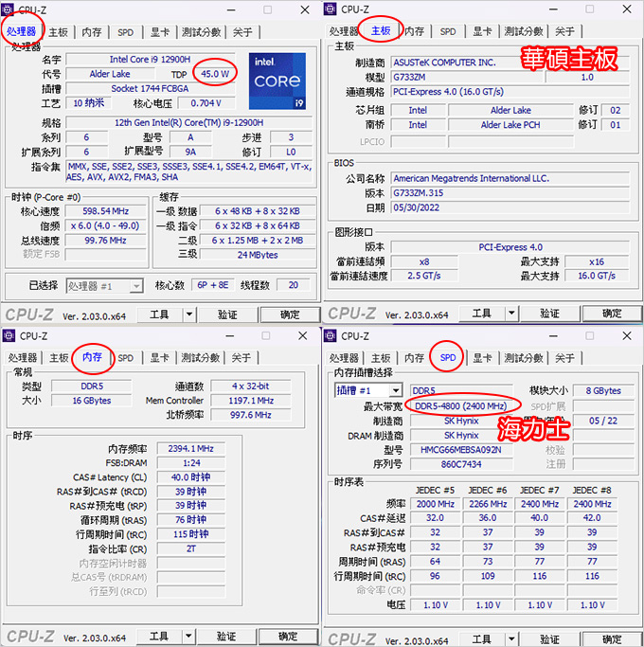Click the TDP value 45.0 W
Image resolution: width=644 pixels, height=647 pixels.
click(x=215, y=74)
